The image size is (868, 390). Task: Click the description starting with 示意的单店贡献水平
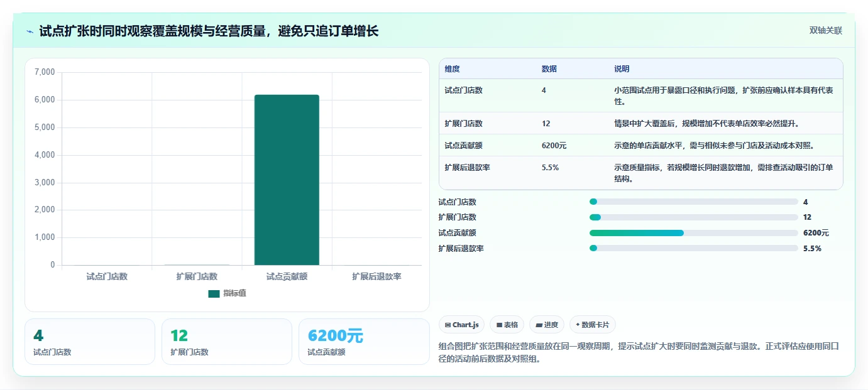[x=715, y=145]
